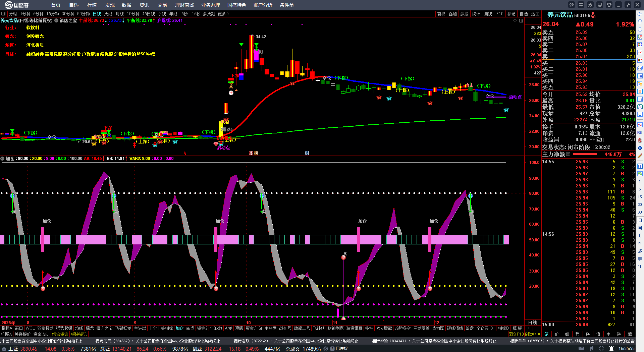The height and width of the screenshot is (352, 644).
Task: Click the 统计 statistics button
Action: 476,14
